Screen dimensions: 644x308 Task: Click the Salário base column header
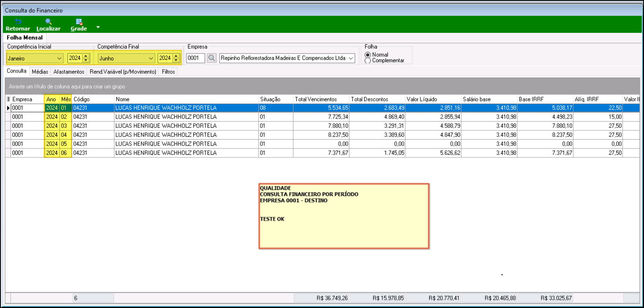point(489,99)
